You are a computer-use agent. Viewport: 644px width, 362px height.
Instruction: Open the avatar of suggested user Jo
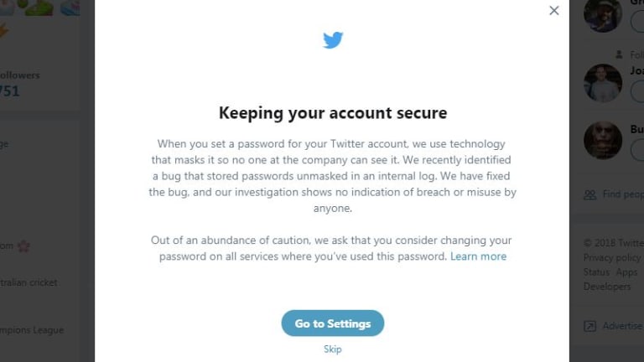pyautogui.click(x=603, y=83)
